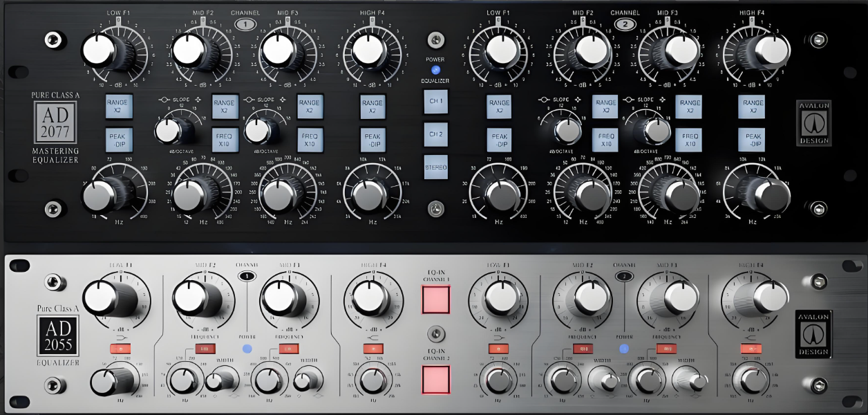Viewport: 868px width, 415px height.
Task: Toggle PEAK-DIP under channel 2 LOW F1 on AD 2077
Action: tap(499, 139)
